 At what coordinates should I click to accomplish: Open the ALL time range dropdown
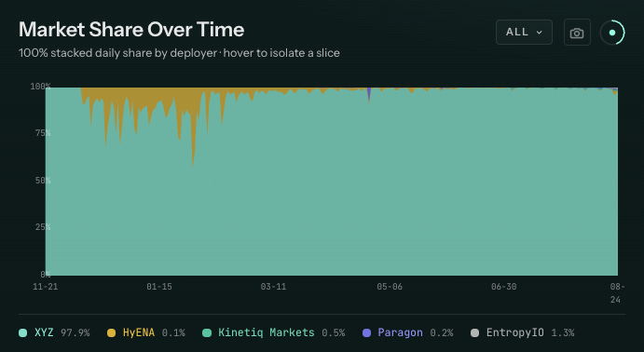524,32
